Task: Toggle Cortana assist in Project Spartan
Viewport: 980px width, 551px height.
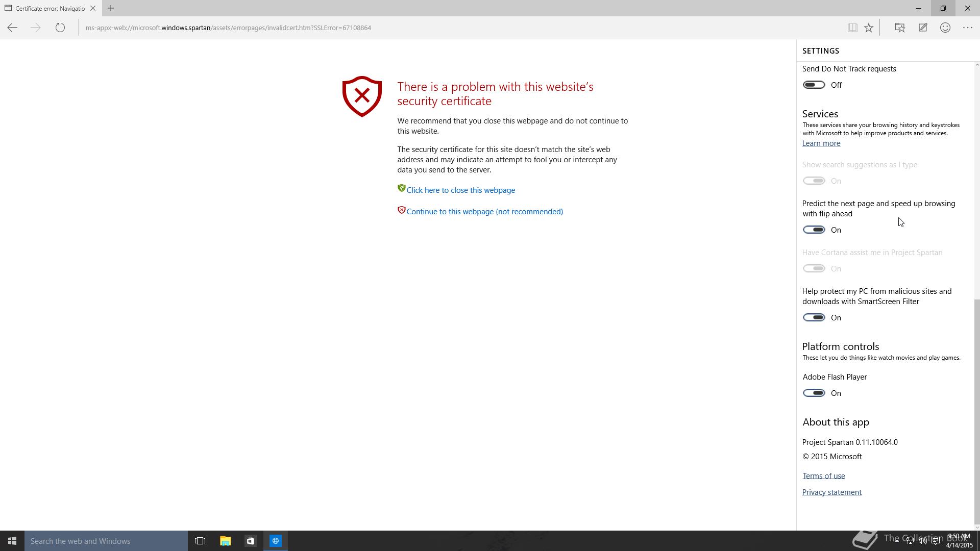Action: click(814, 268)
